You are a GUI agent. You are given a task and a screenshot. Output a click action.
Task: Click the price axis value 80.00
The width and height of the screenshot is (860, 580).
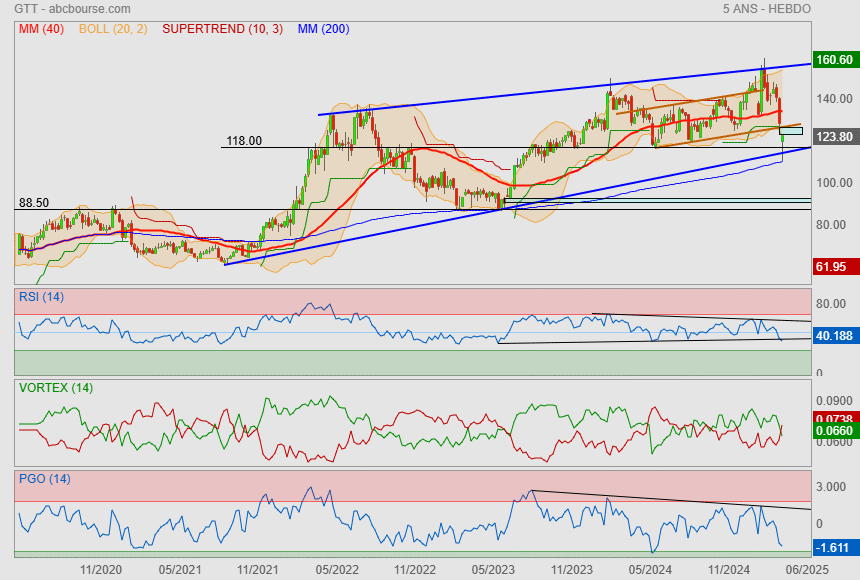pyautogui.click(x=831, y=224)
